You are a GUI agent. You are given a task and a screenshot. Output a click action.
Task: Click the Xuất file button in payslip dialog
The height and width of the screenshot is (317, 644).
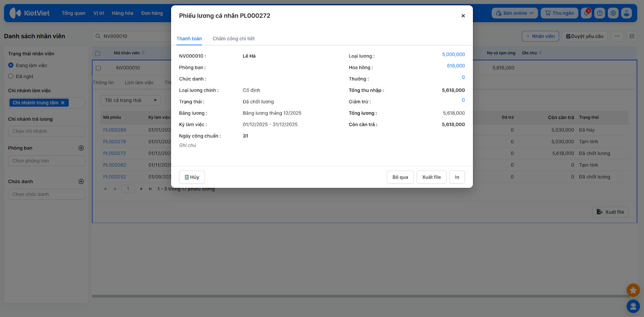click(x=431, y=177)
